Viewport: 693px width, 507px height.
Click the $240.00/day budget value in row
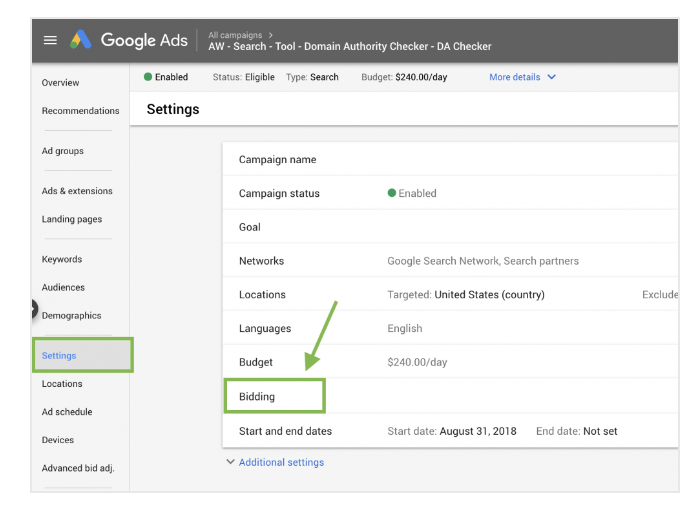pyautogui.click(x=417, y=362)
